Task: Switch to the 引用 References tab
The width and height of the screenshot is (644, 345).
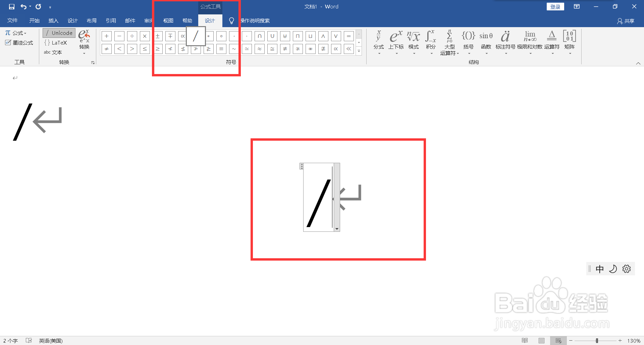Action: click(x=111, y=21)
